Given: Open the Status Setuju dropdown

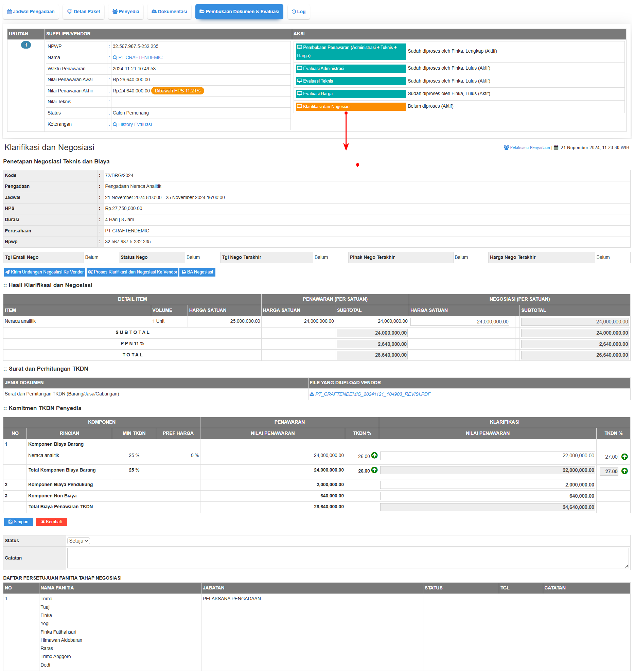Looking at the screenshot, I should [x=78, y=541].
